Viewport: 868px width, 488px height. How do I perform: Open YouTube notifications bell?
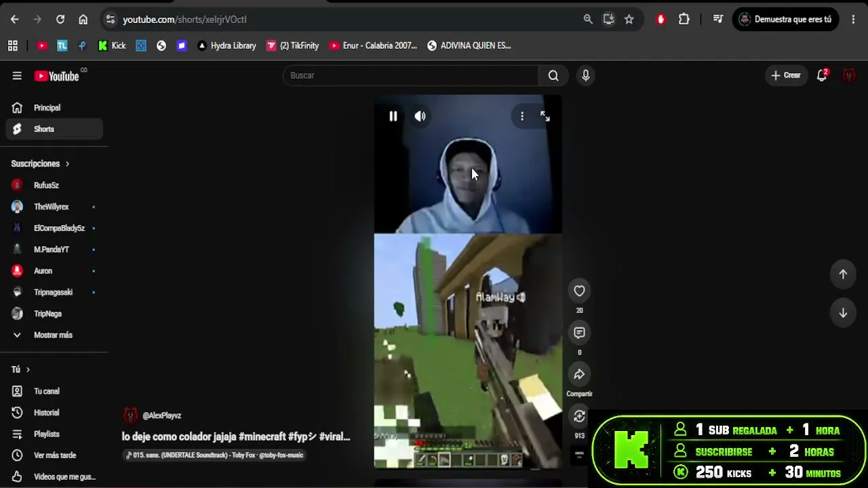click(x=822, y=75)
